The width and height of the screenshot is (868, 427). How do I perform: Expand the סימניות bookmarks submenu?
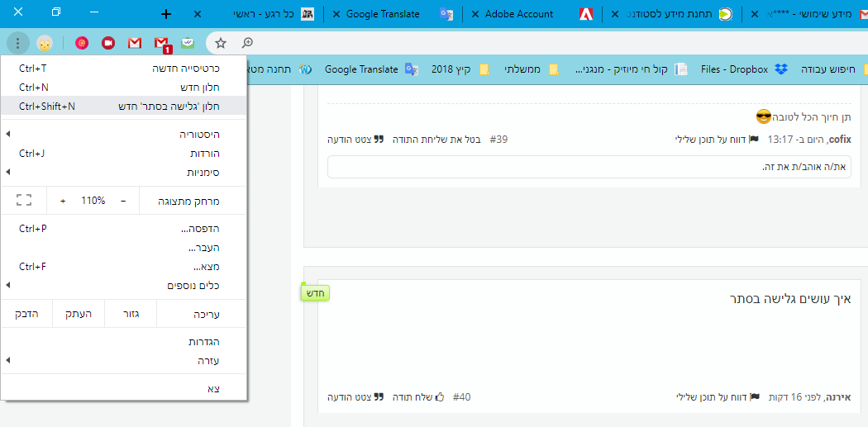point(124,172)
